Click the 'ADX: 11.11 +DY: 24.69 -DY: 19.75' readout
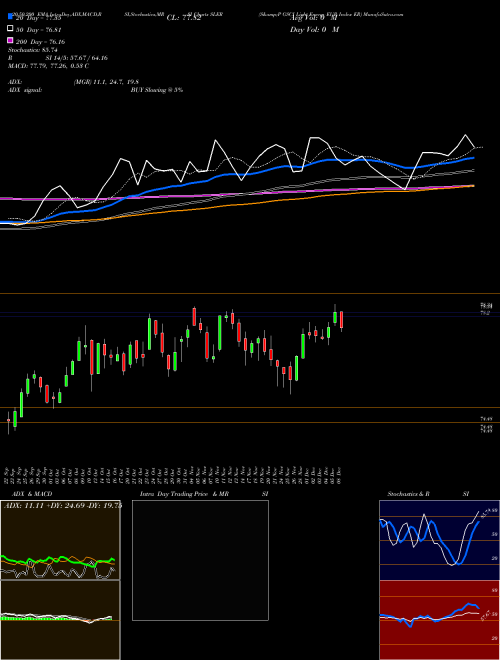This screenshot has height=660, width=500. [x=63, y=505]
